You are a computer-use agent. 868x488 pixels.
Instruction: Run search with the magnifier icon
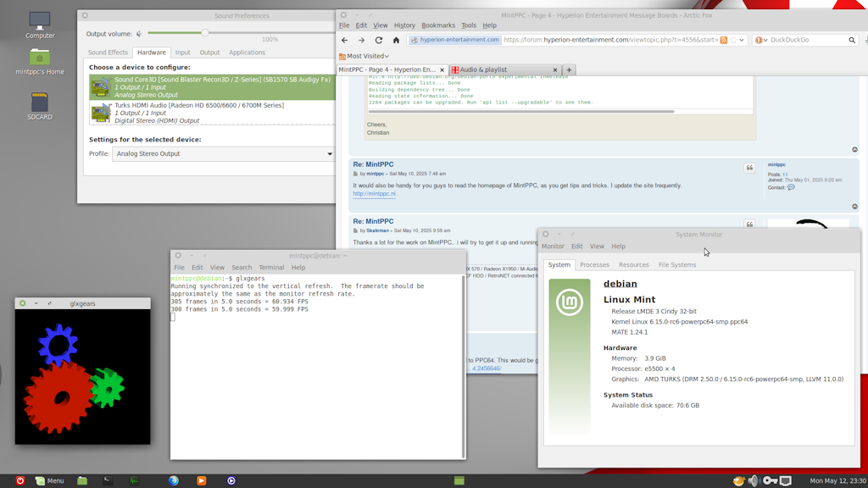click(852, 40)
